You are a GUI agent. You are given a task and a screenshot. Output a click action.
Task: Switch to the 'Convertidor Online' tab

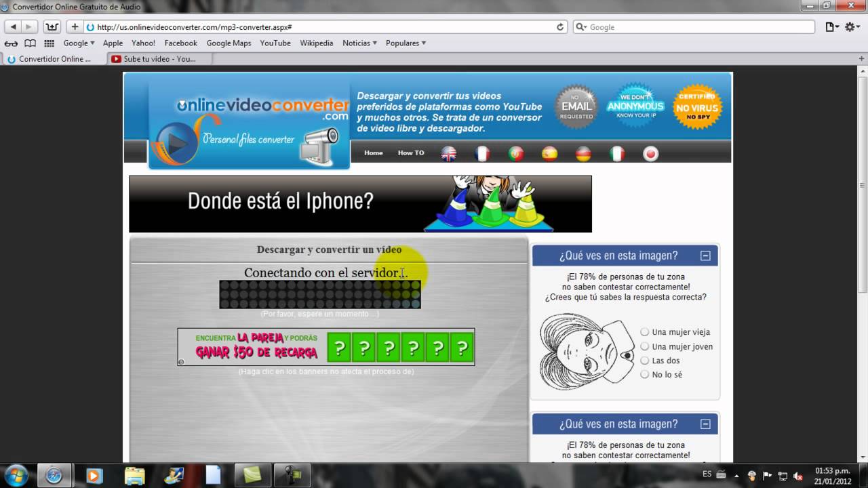[x=54, y=59]
